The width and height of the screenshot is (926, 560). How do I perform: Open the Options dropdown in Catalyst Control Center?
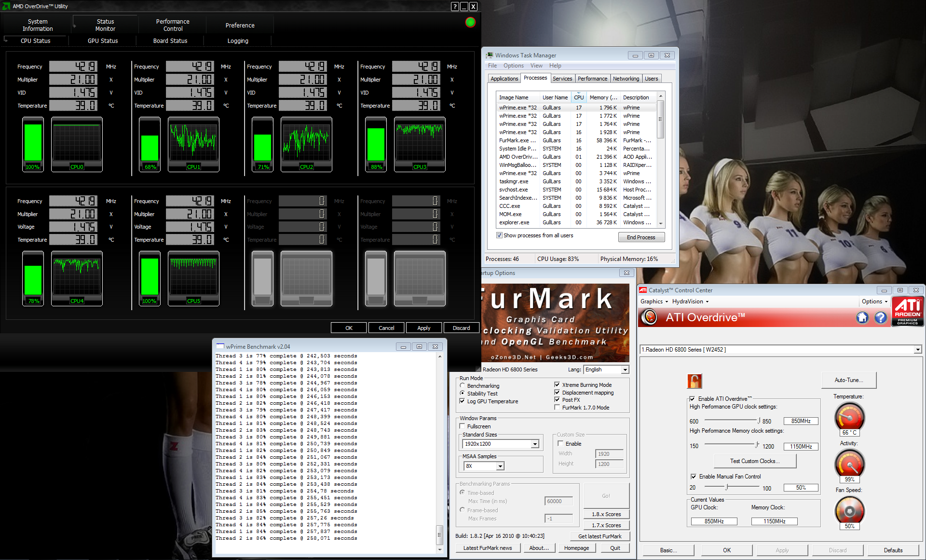coord(875,301)
